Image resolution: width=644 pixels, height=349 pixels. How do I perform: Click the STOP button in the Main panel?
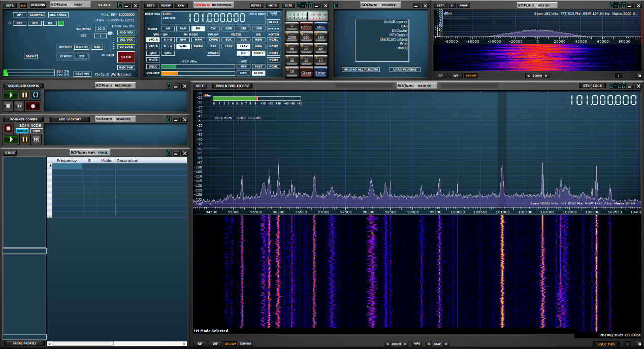tap(126, 57)
